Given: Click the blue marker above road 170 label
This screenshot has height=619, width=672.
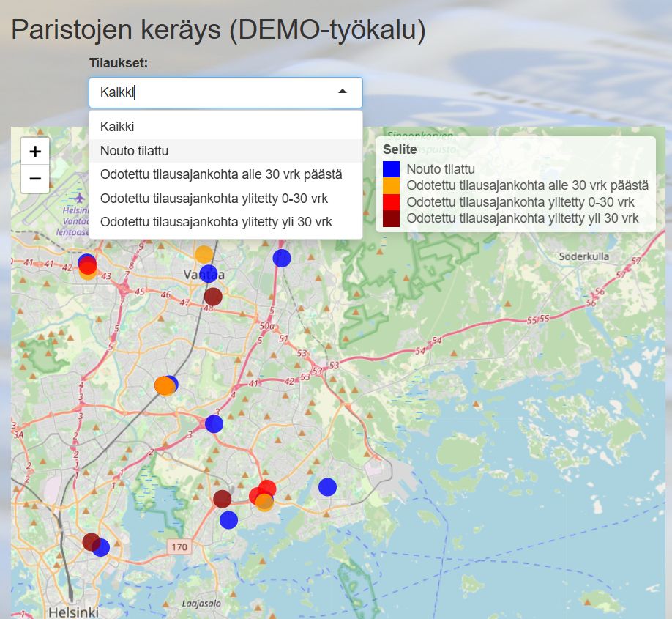Looking at the screenshot, I should 229,520.
